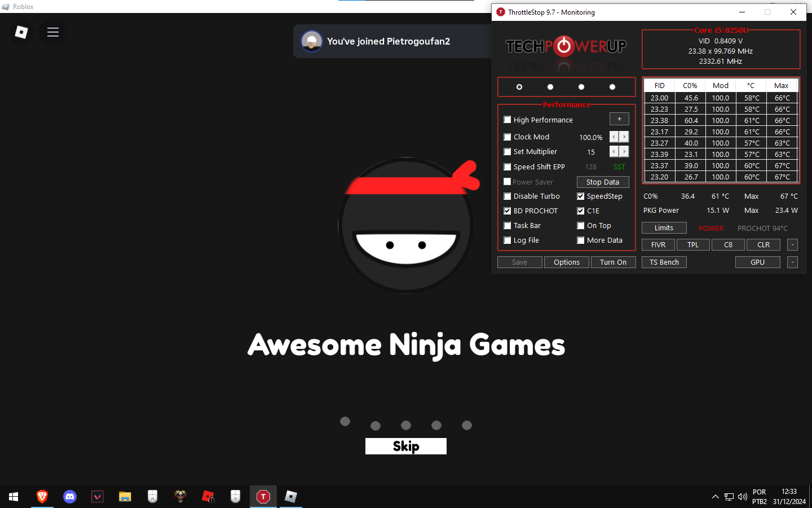Screen dimensions: 812x508
Task: Click the FID column header
Action: pyautogui.click(x=660, y=85)
